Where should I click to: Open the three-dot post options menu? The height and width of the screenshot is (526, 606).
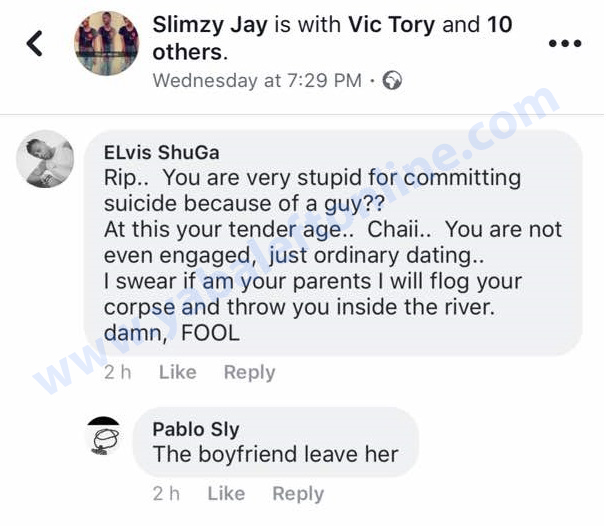coord(565,44)
